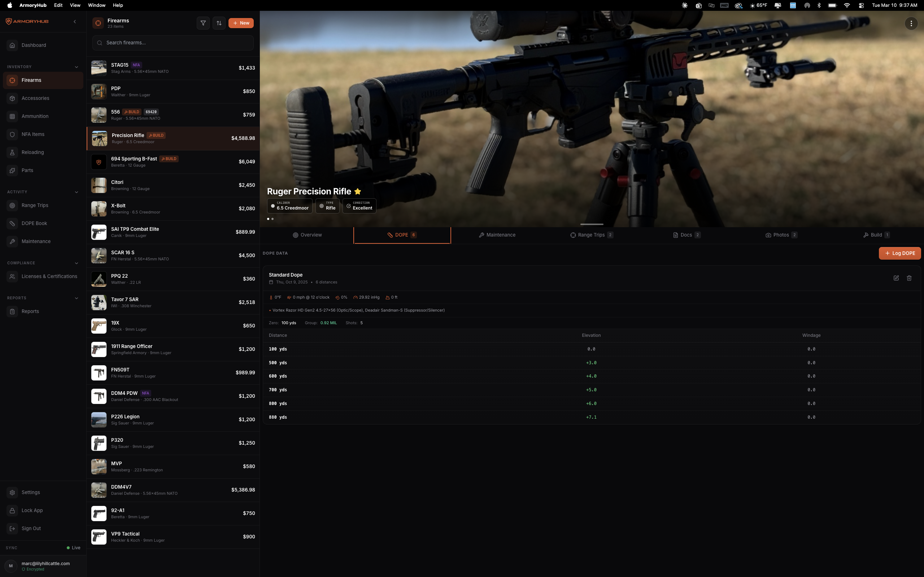The height and width of the screenshot is (577, 924).
Task: Open the overflow menu on the rifle photo
Action: (911, 23)
